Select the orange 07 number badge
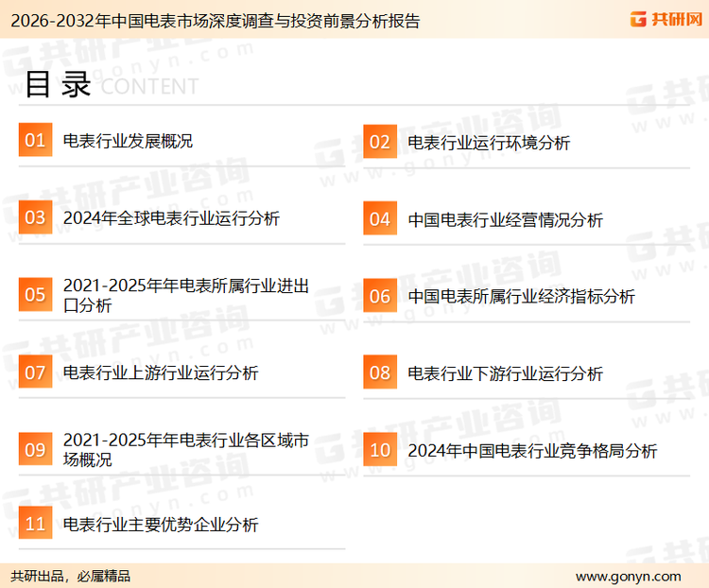 (35, 372)
